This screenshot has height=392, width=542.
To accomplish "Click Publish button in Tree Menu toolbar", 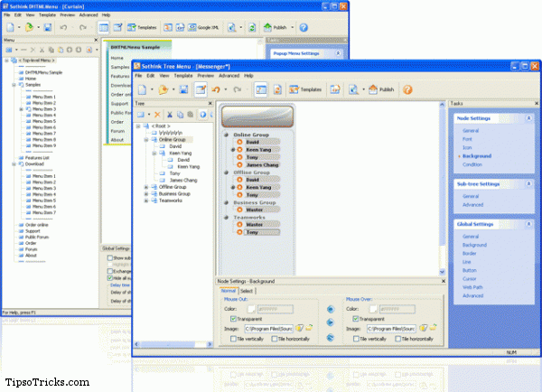I will click(x=381, y=90).
